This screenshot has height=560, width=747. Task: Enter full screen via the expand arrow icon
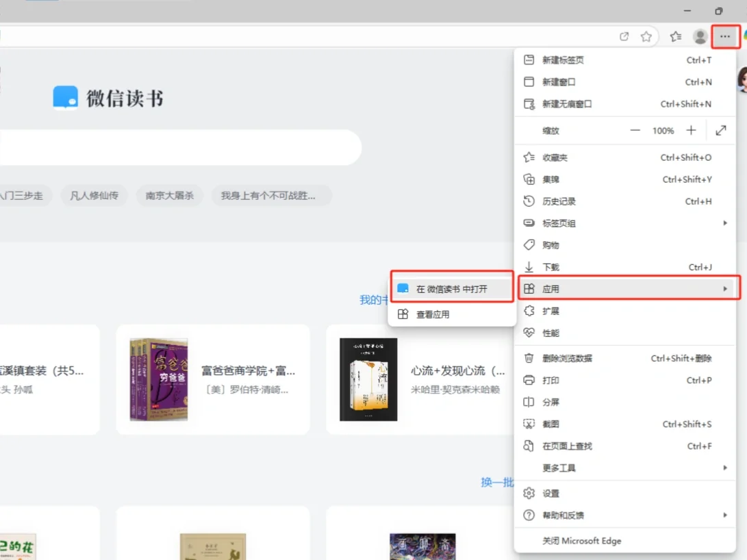point(721,131)
